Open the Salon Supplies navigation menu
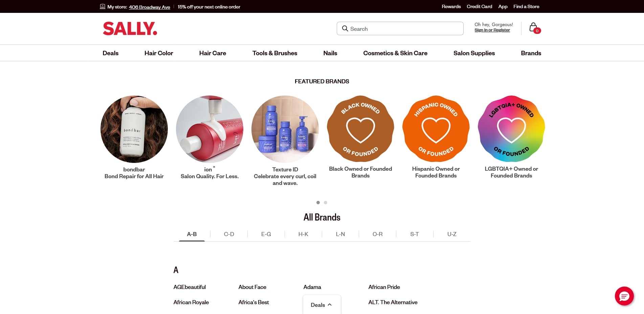 474,53
